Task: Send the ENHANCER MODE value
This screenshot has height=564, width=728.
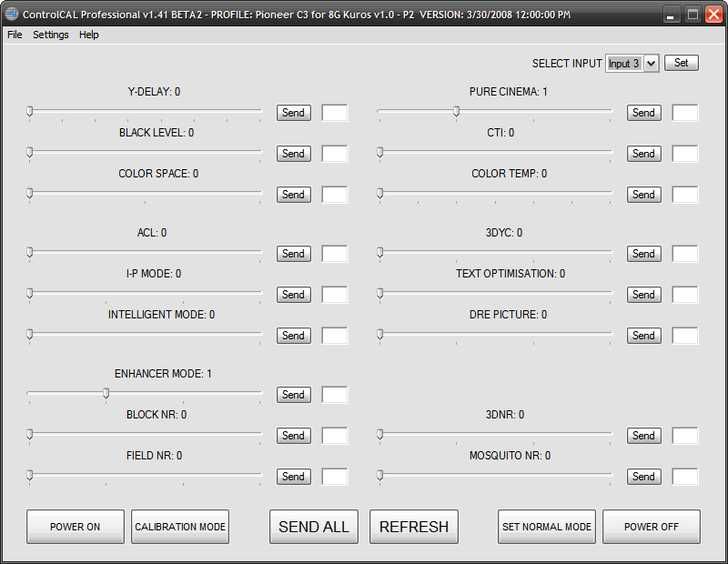Action: point(293,395)
